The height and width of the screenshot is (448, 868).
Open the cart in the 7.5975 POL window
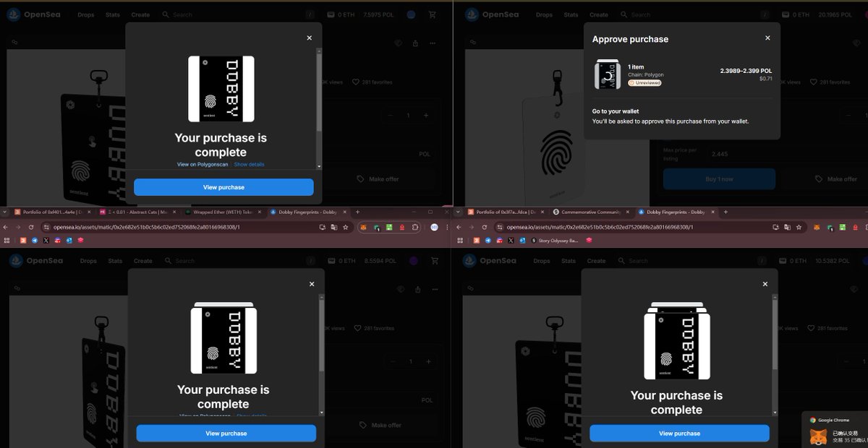[433, 14]
